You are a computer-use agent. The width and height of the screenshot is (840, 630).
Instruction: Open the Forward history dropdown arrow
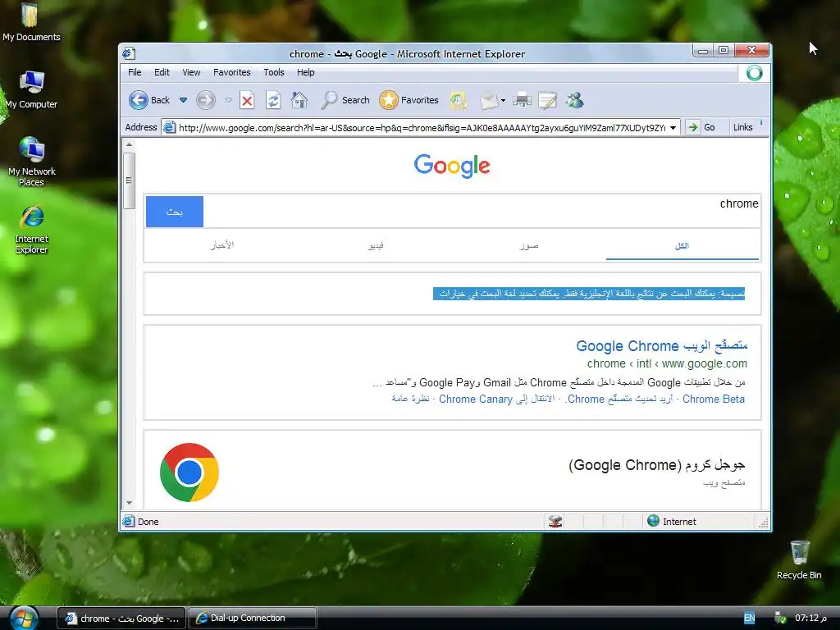(x=228, y=100)
